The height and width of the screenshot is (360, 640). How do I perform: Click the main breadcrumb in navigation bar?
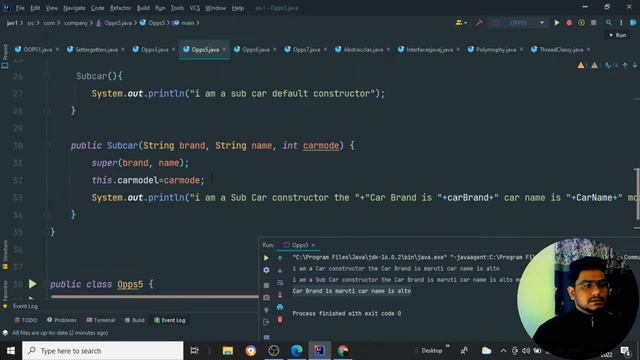click(x=184, y=23)
